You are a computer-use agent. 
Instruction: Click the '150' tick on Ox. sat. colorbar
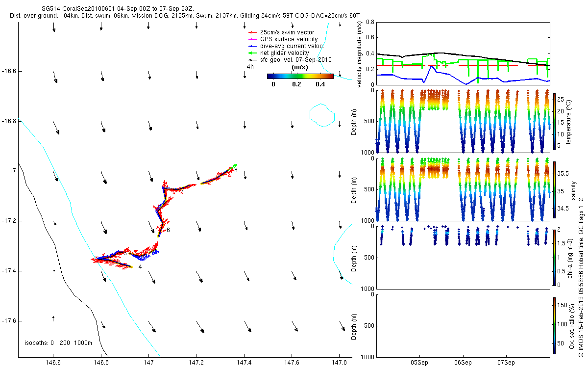tap(562, 304)
